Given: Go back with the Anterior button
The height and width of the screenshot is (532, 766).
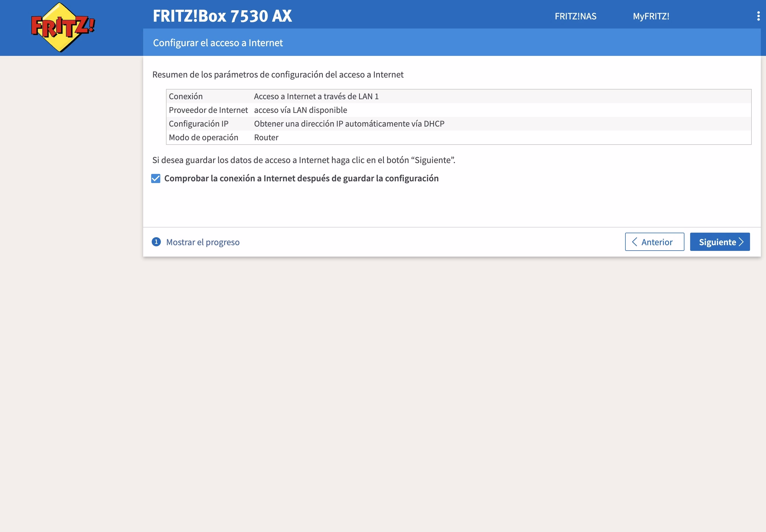Looking at the screenshot, I should tap(654, 242).
